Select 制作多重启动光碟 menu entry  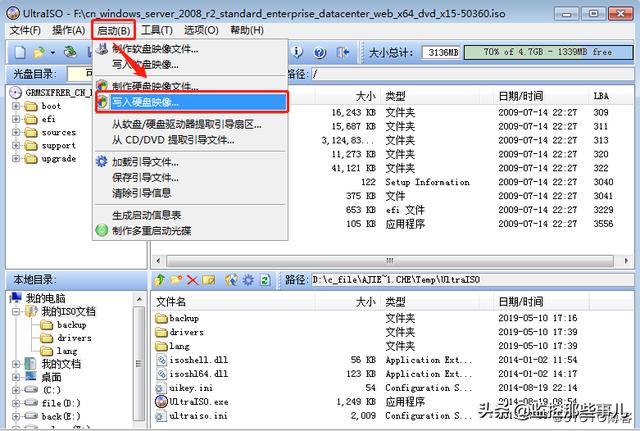190,231
